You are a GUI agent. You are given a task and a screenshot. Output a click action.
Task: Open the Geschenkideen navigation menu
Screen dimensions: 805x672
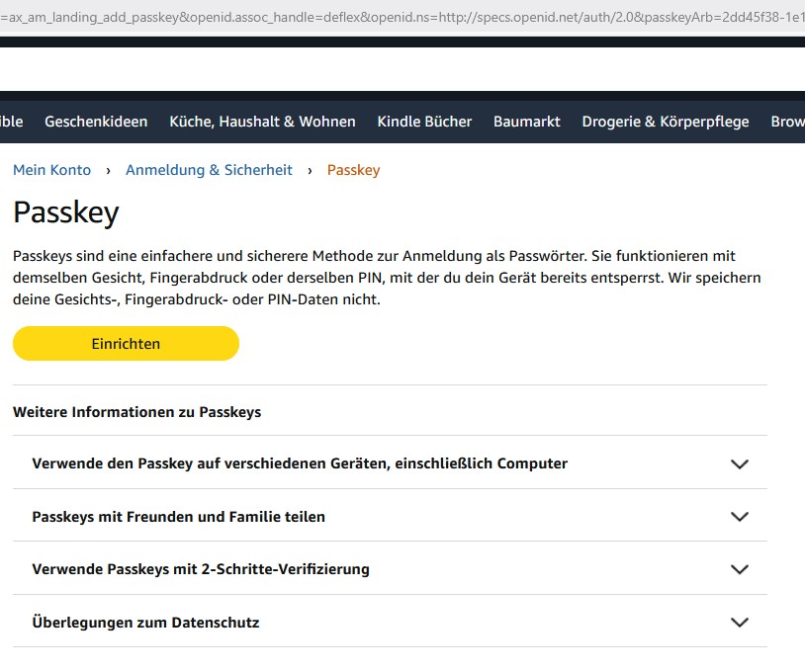pyautogui.click(x=95, y=122)
